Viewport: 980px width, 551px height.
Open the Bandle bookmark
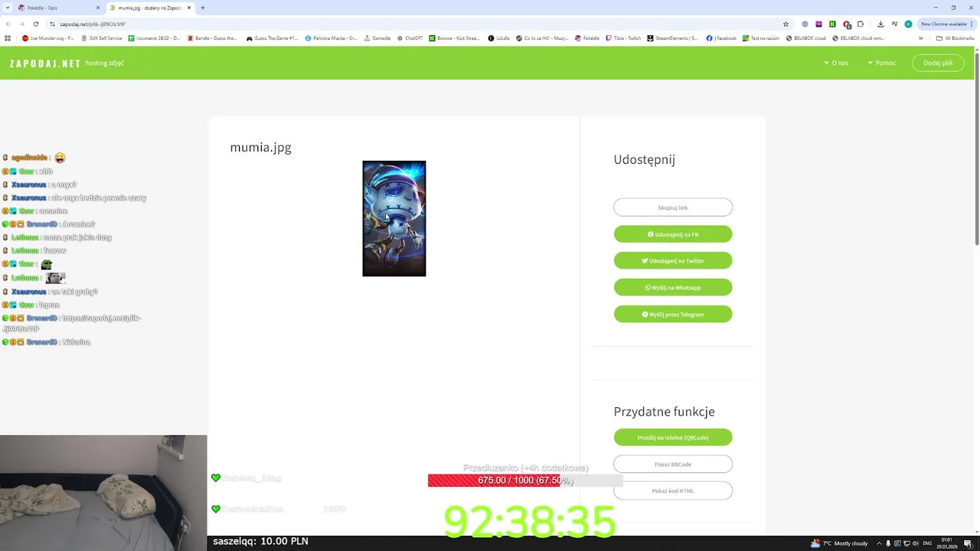point(212,38)
